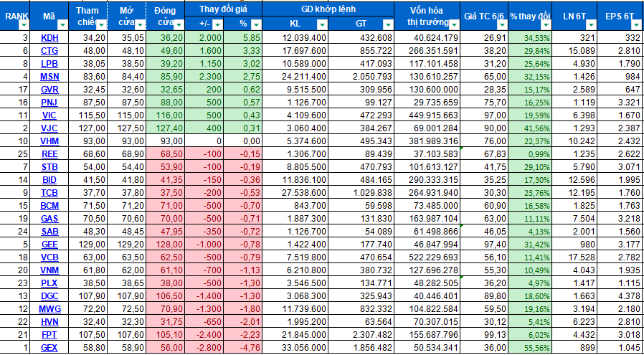Open the STB stock link
The image size is (644, 355).
coord(49,167)
